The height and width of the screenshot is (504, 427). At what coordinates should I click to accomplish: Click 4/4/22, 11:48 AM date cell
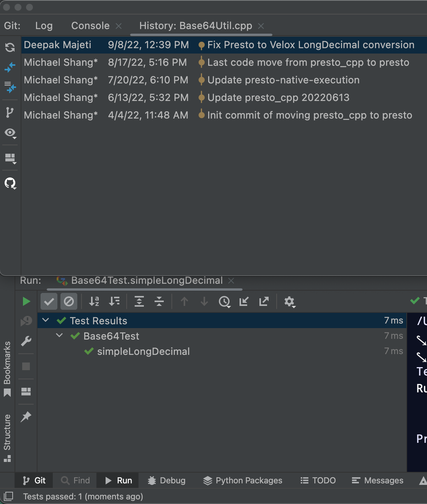[148, 115]
